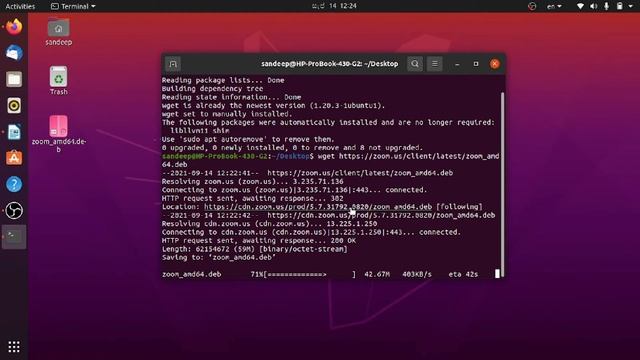Click the 'Saving to: zoom_amd64.deb' line
640x360 pixels.
point(219,258)
